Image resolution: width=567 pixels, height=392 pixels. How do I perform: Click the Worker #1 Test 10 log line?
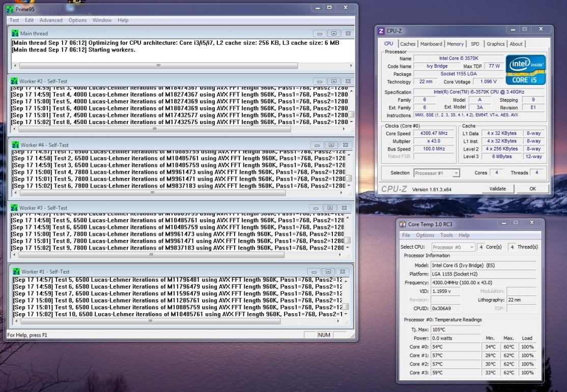[x=177, y=314]
